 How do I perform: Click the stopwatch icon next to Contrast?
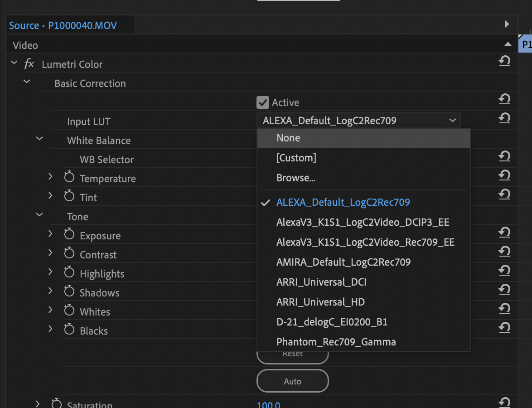click(68, 253)
